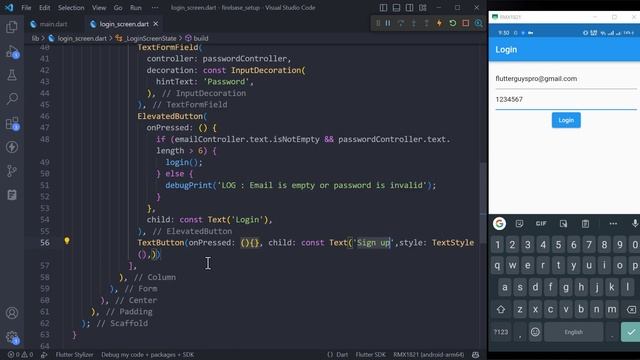The image size is (640, 360).
Task: Tap the clipboard icon on phone keyboard
Action: (x=585, y=224)
